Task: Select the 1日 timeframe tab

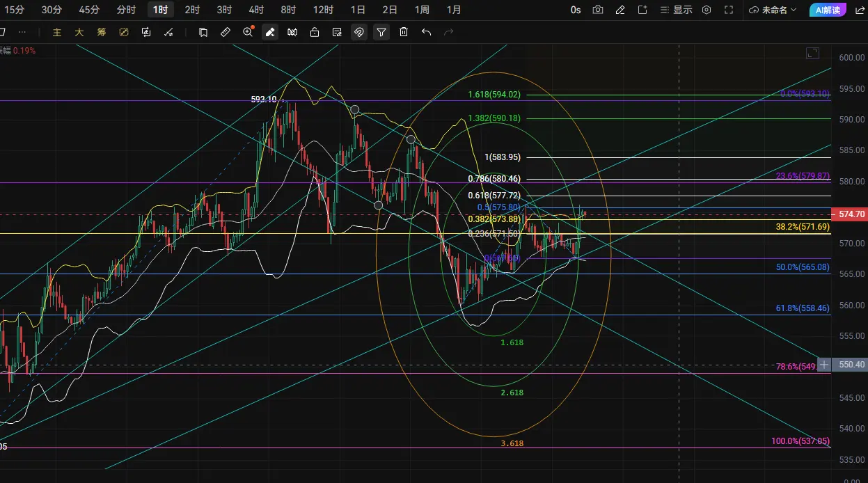Action: tap(358, 10)
